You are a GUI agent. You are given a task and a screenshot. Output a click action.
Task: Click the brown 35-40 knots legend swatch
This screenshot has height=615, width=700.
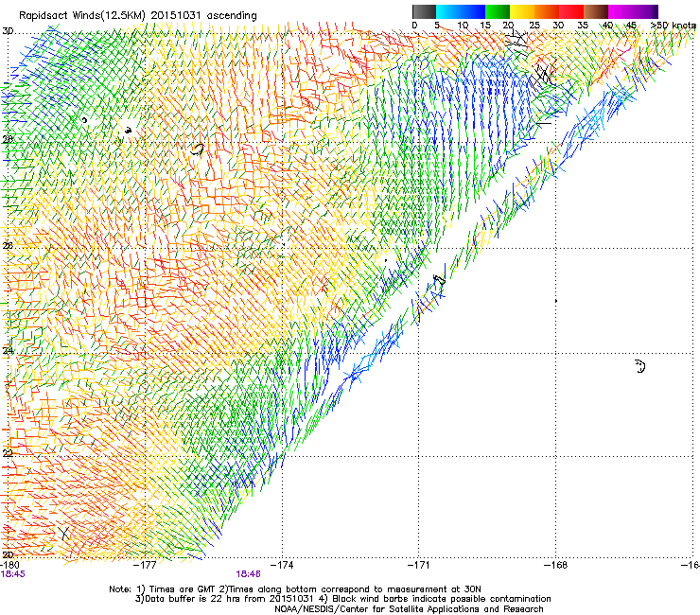coord(596,11)
